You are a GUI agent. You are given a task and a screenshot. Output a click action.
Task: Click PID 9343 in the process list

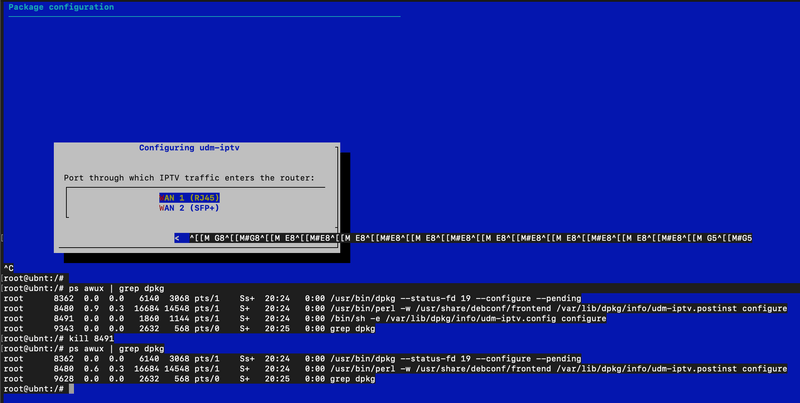(x=64, y=329)
